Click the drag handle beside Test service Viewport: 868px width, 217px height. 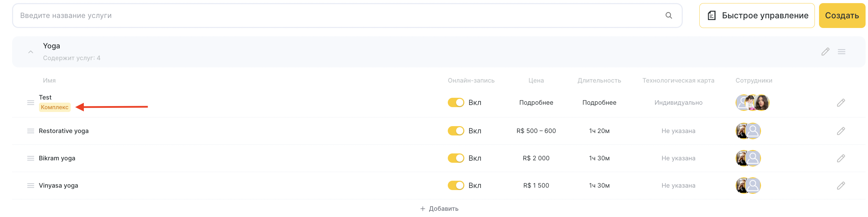coord(31,103)
